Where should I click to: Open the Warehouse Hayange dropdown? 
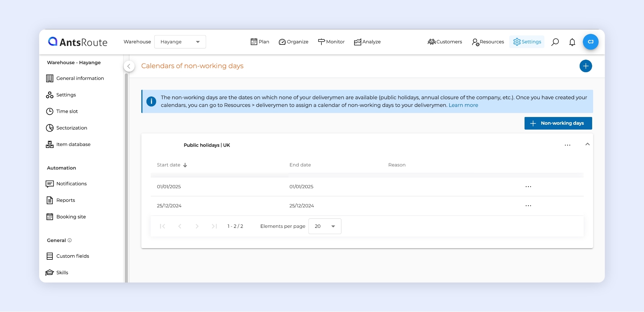tap(180, 42)
